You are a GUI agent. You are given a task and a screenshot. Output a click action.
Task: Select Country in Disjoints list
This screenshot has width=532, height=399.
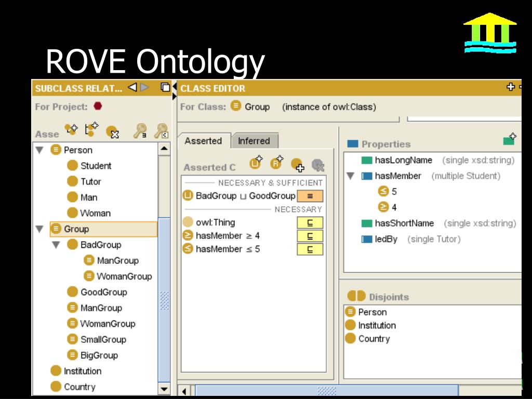point(367,338)
